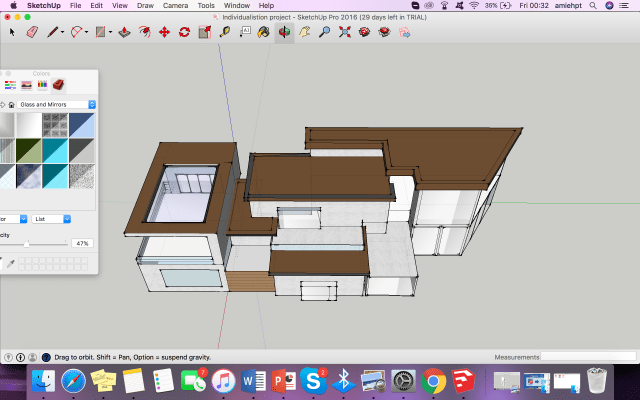Open Microsoft Word from the Dock

[253, 381]
